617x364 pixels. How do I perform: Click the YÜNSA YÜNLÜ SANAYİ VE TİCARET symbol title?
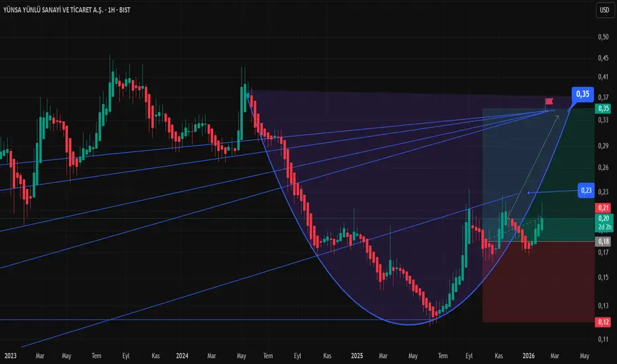[x=53, y=10]
